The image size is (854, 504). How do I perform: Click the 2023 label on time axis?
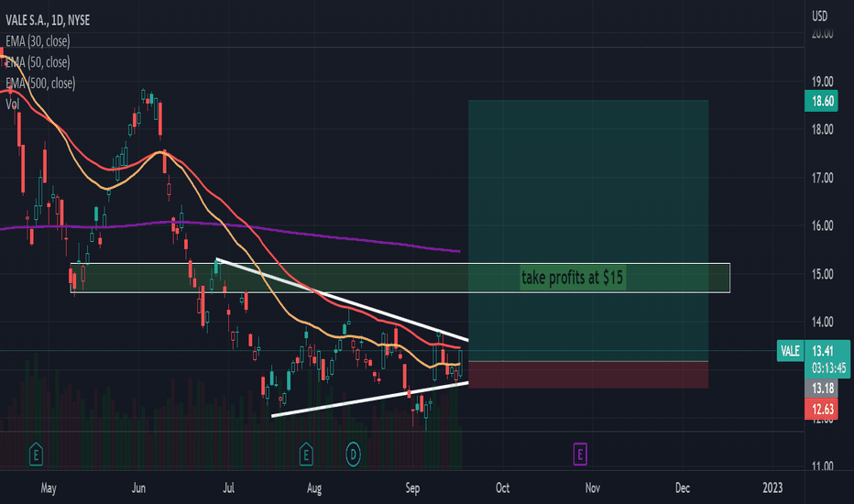click(x=772, y=488)
